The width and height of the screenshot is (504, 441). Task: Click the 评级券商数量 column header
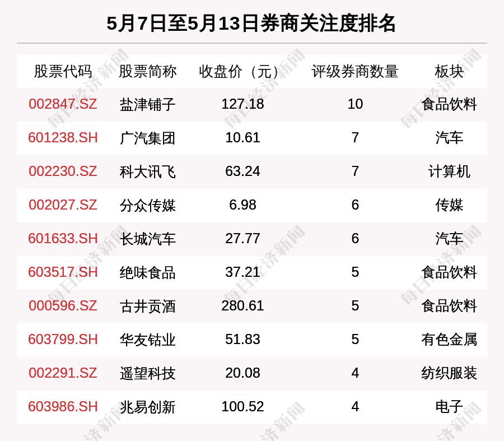[355, 71]
